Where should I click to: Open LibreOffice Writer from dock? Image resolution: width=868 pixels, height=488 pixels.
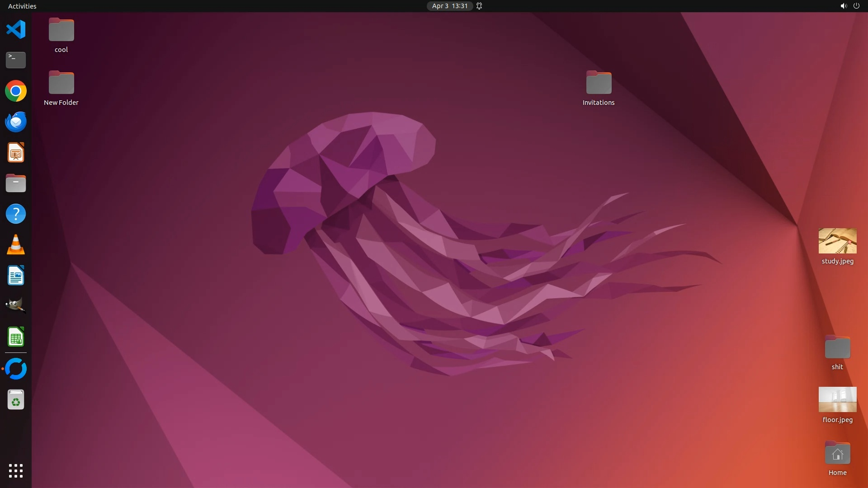(x=16, y=275)
